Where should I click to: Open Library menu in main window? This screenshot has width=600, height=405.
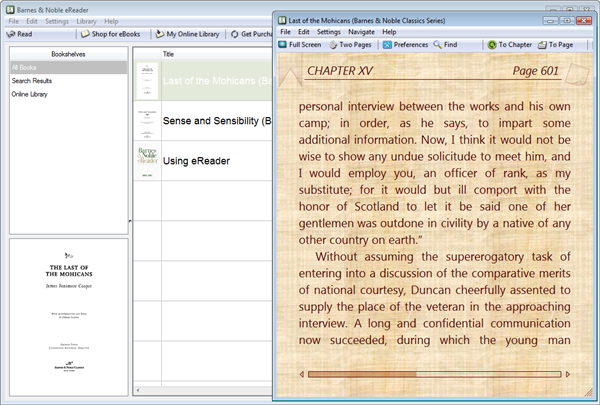(x=87, y=21)
